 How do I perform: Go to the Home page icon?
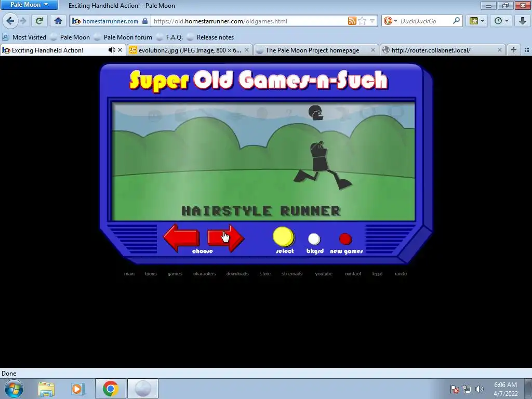point(58,21)
